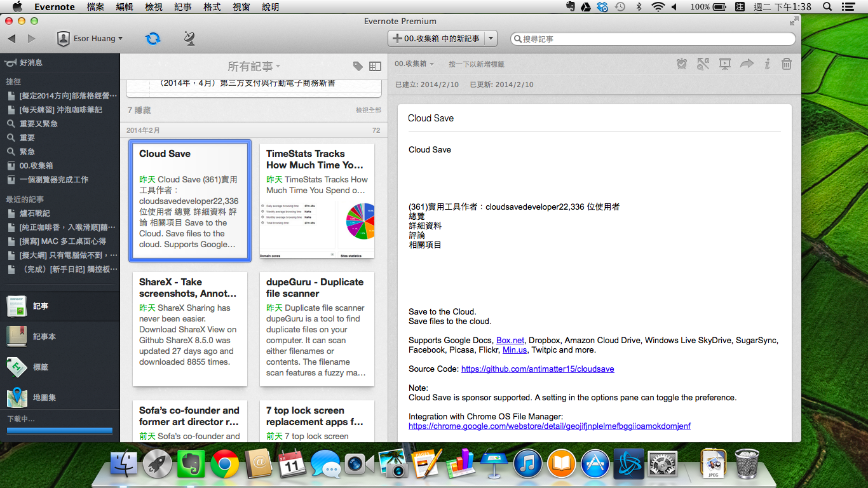Create new note in 00.收集箱
The image size is (868, 488).
437,39
